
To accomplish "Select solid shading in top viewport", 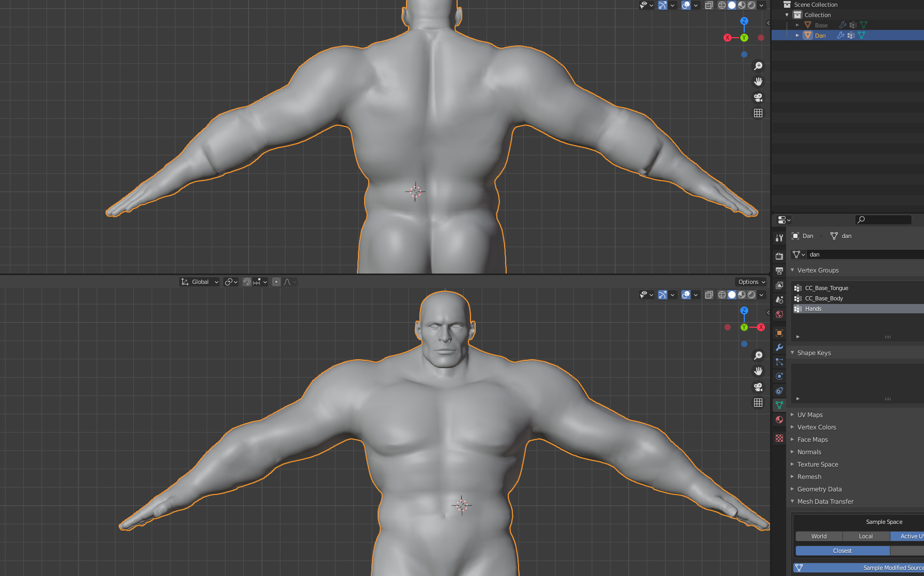I will [x=732, y=5].
